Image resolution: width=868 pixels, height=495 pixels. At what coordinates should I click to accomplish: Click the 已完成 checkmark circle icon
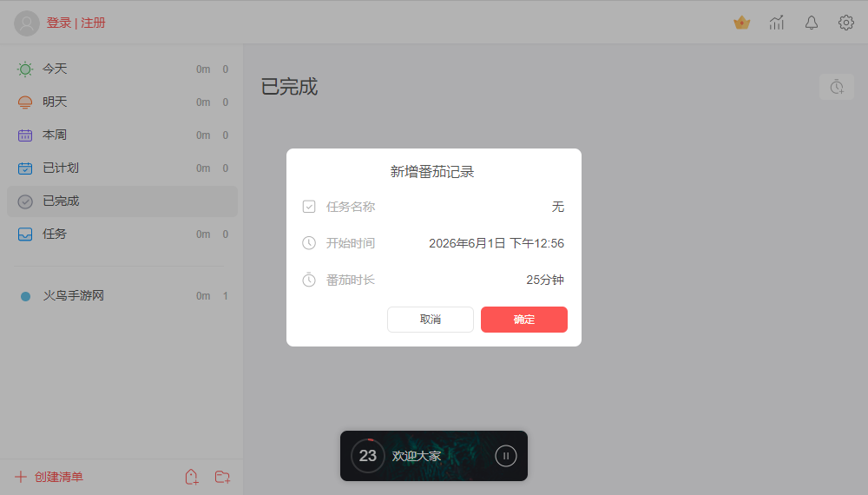(25, 201)
